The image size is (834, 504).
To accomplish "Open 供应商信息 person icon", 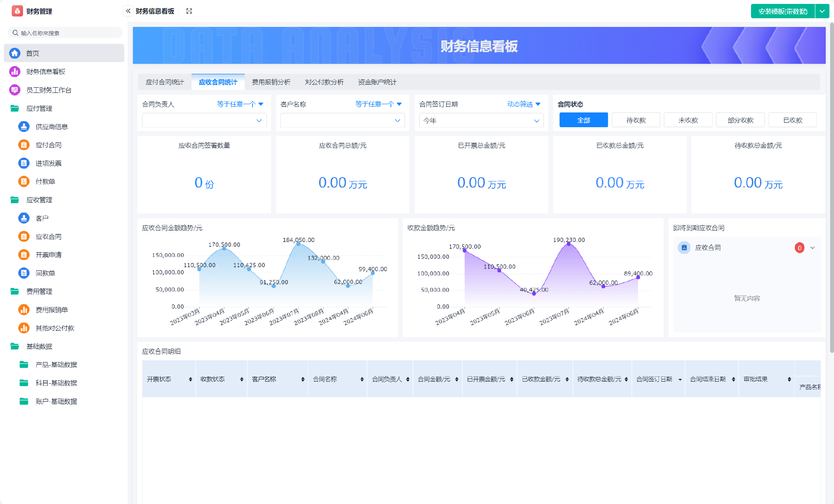I will tap(24, 127).
